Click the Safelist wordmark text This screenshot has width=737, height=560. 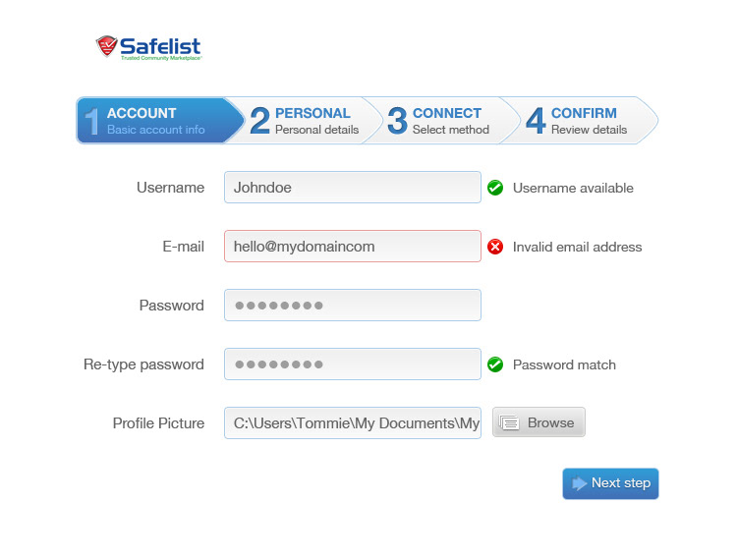click(160, 46)
